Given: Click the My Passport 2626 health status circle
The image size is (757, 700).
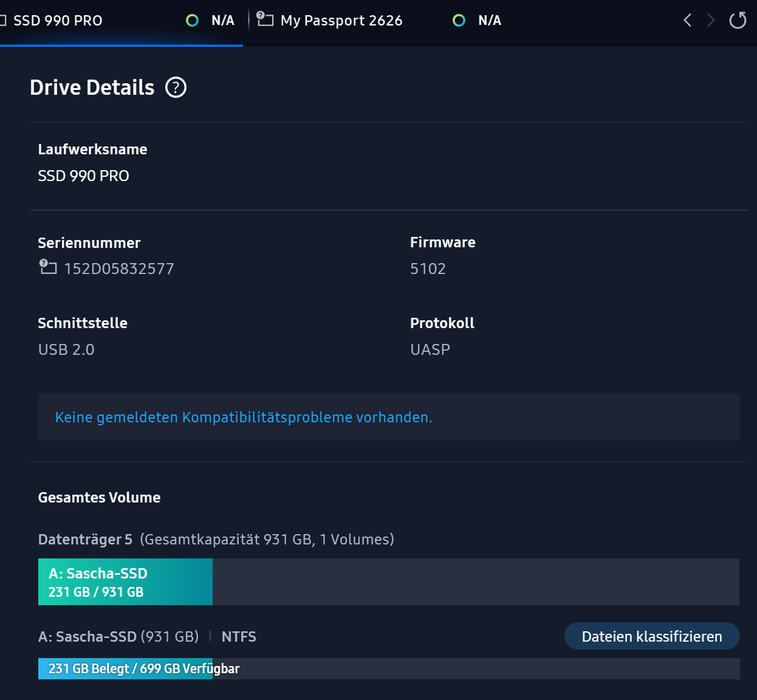Looking at the screenshot, I should tap(459, 21).
